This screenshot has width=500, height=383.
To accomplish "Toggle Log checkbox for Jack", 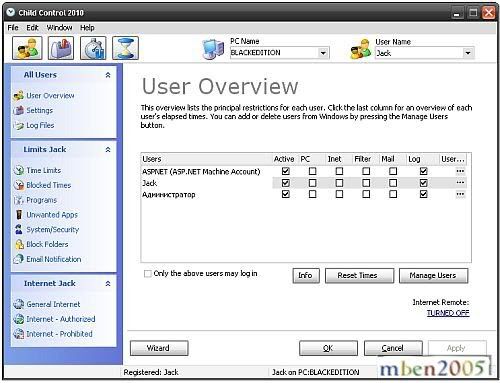I will (x=424, y=183).
